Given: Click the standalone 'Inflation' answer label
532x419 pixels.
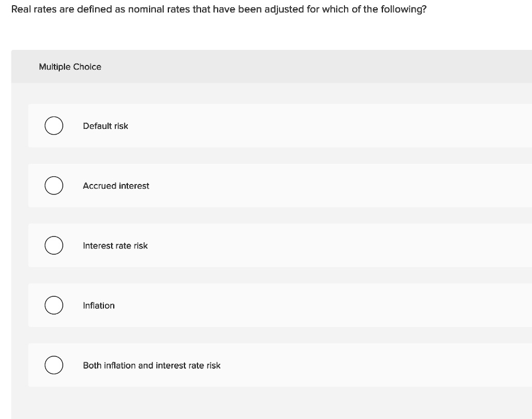Looking at the screenshot, I should coord(99,305).
